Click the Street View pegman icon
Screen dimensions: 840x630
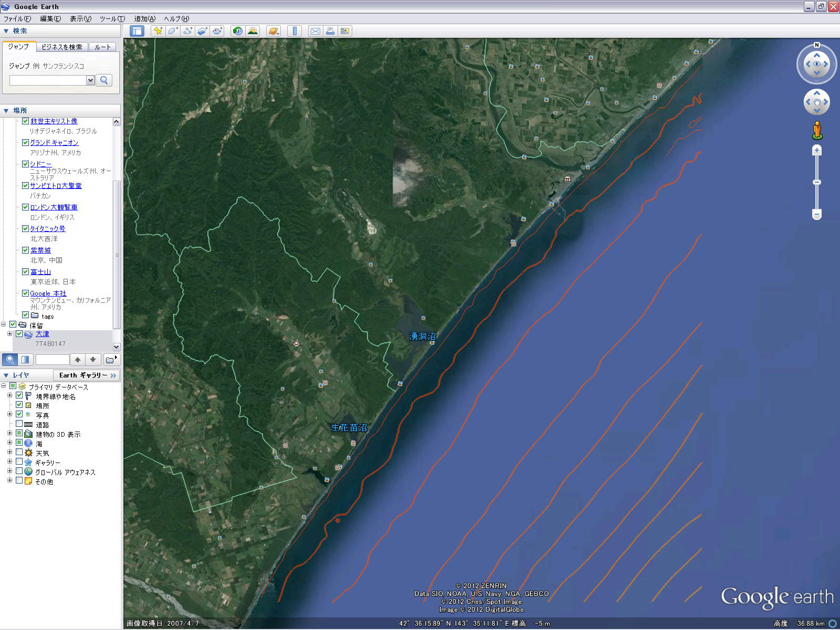(817, 130)
